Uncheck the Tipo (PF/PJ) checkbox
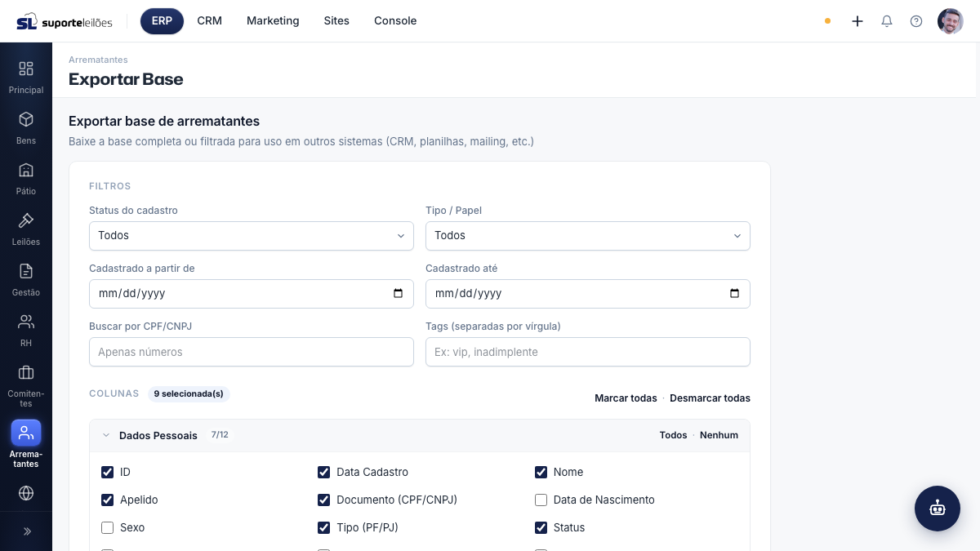This screenshot has width=980, height=551. tap(323, 527)
